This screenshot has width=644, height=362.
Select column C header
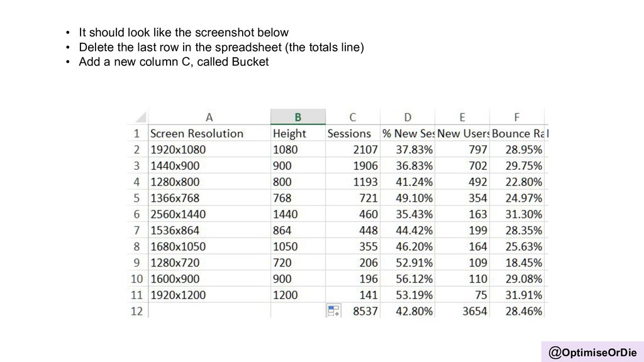click(353, 117)
